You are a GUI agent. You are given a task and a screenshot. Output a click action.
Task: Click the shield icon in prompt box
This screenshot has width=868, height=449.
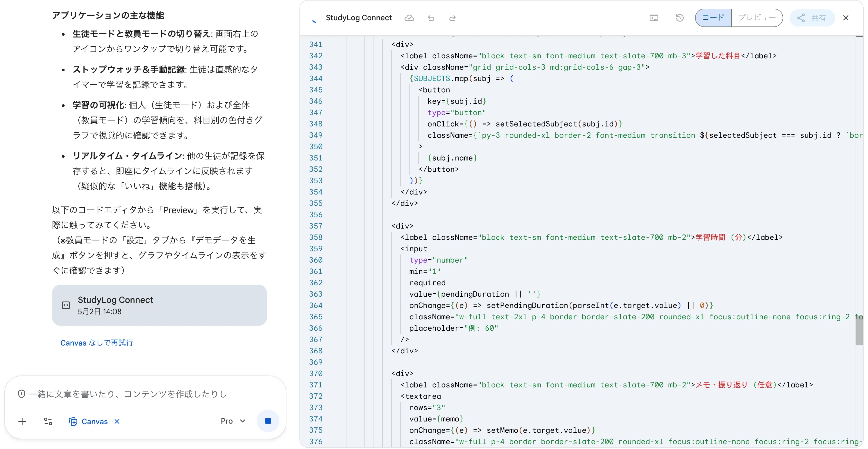tap(22, 394)
